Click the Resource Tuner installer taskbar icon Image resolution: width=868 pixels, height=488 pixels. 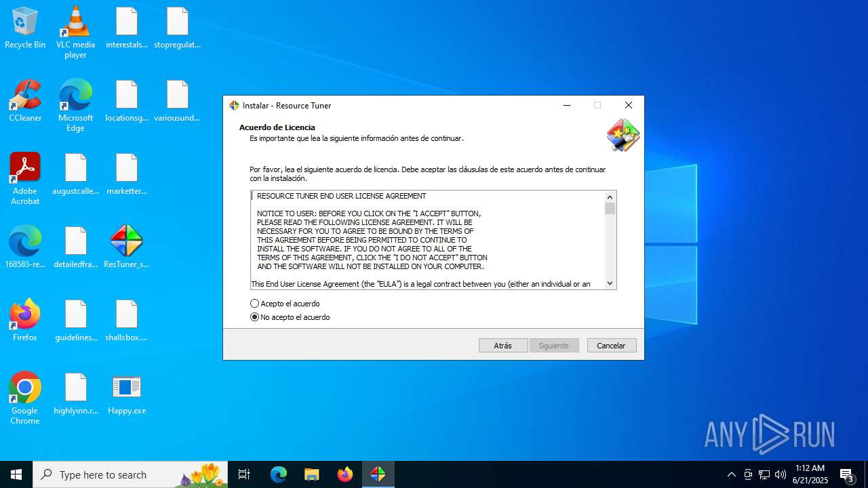point(378,474)
